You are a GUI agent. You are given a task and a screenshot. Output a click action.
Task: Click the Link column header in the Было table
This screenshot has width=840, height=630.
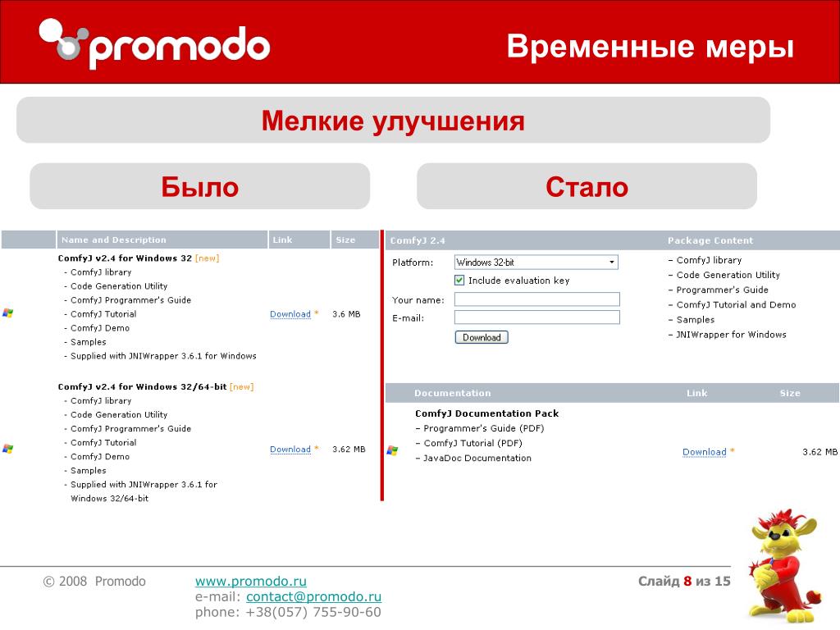click(x=299, y=240)
